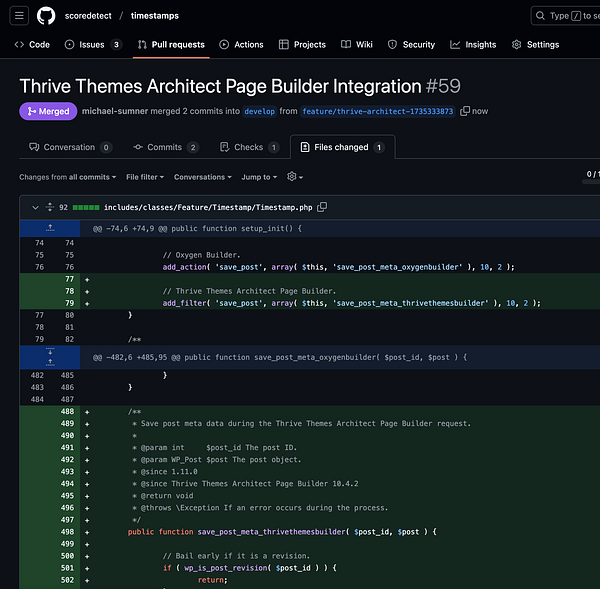Switch to the Commits tab
Screen dimensions: 600x589
166,147
